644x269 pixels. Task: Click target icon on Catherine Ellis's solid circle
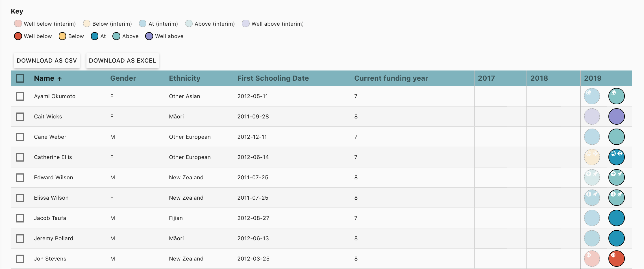[x=620, y=154]
